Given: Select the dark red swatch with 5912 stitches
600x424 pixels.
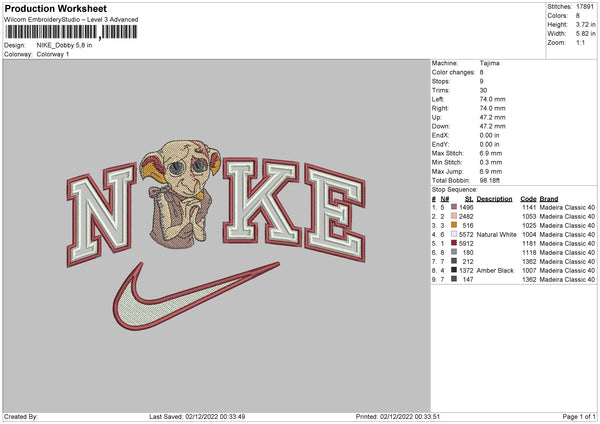Looking at the screenshot, I should [x=455, y=242].
